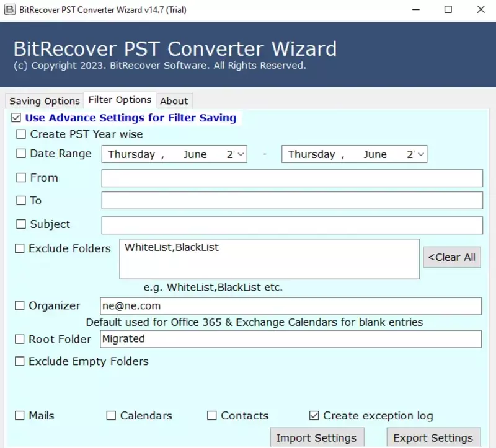Image resolution: width=496 pixels, height=448 pixels.
Task: Click the BitRecover app icon in title bar
Action: tap(10, 10)
